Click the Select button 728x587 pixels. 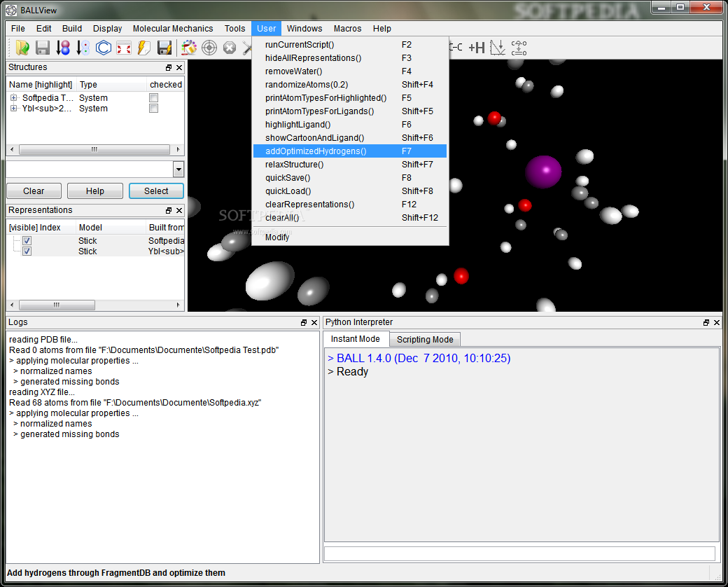click(x=156, y=191)
